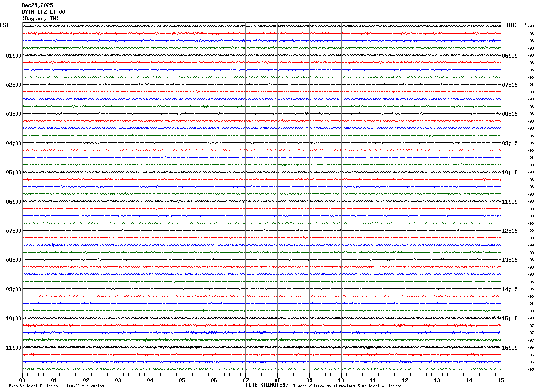Select the 02:00 EST time label
Screen dimensions: 536x392
click(x=13, y=85)
